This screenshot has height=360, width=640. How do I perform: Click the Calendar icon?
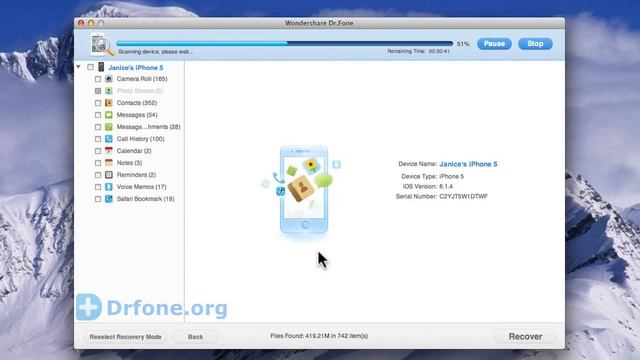coord(109,151)
